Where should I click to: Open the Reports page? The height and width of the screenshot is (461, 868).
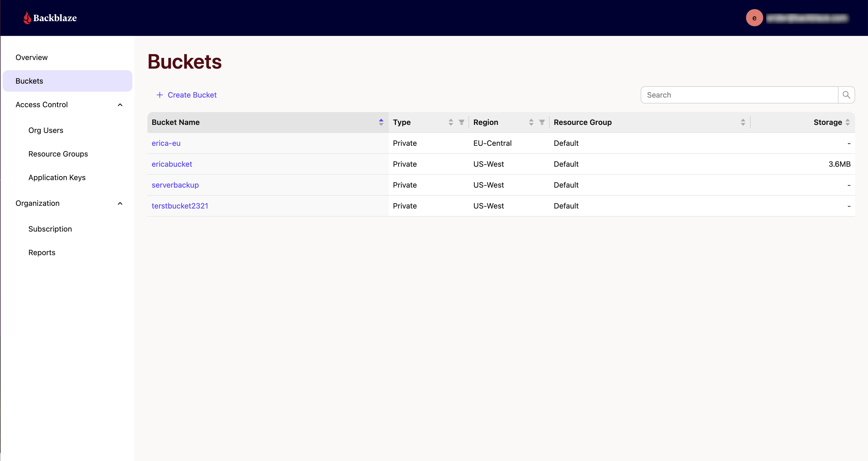(42, 253)
